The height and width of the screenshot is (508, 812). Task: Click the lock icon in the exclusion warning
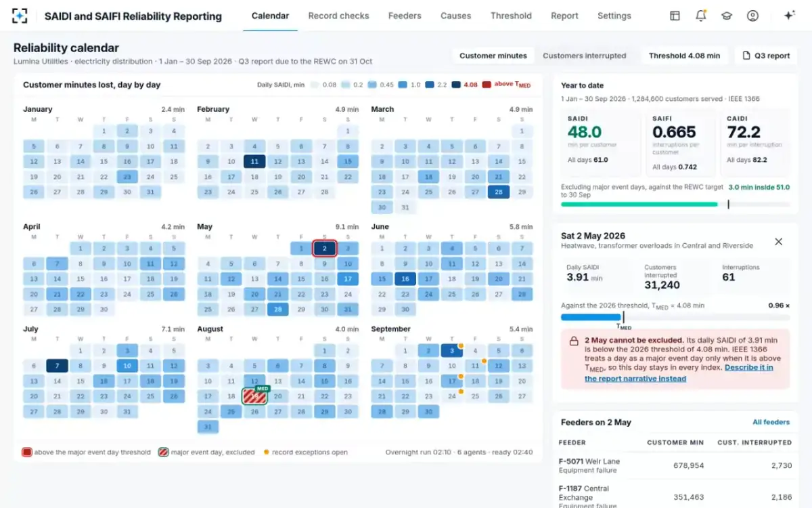(x=573, y=341)
